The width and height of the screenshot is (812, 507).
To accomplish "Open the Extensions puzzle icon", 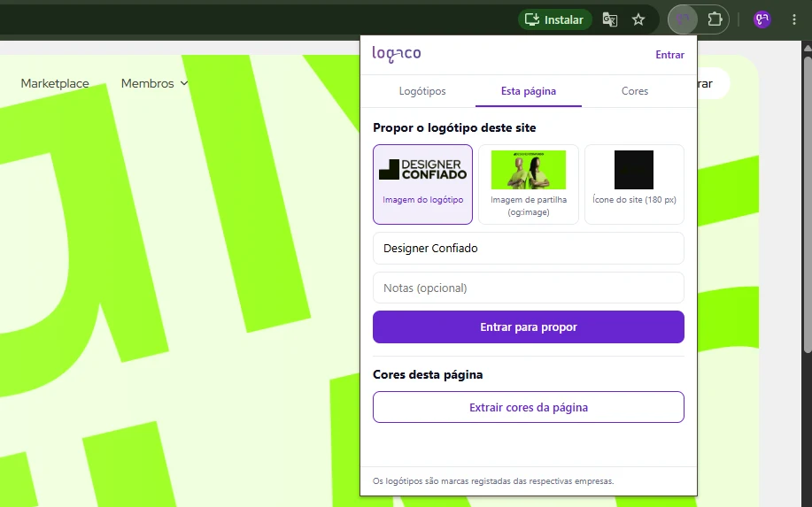I will [715, 19].
